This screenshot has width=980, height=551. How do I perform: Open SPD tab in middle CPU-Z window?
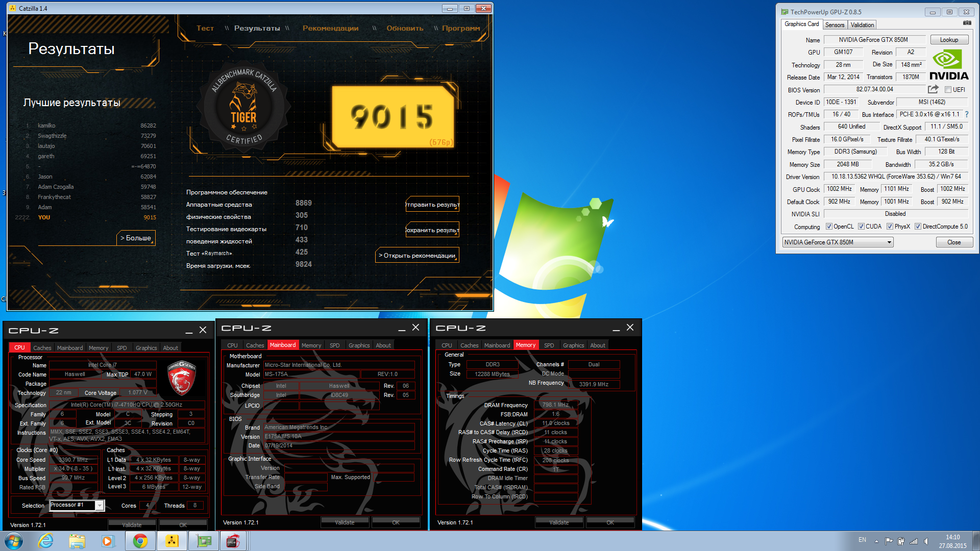tap(335, 345)
